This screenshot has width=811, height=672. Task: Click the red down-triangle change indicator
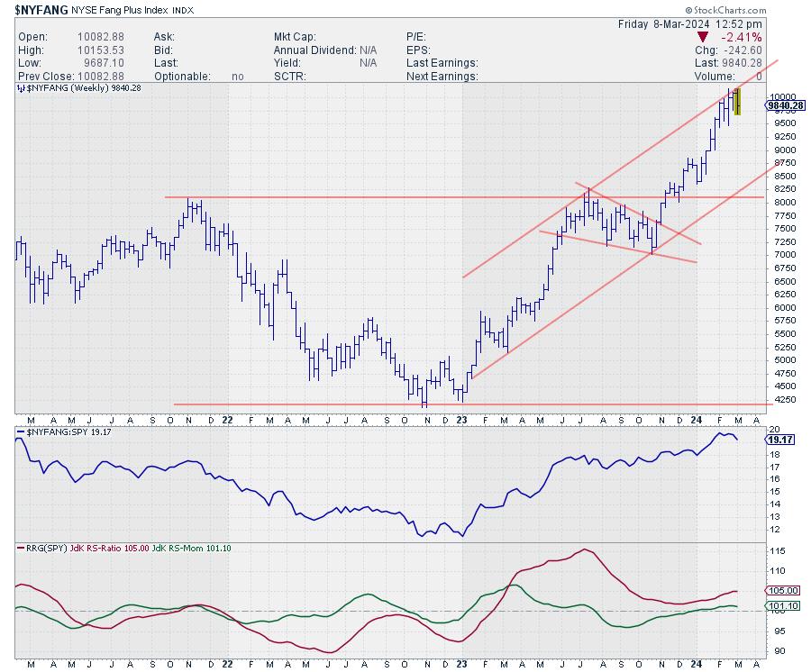click(704, 37)
